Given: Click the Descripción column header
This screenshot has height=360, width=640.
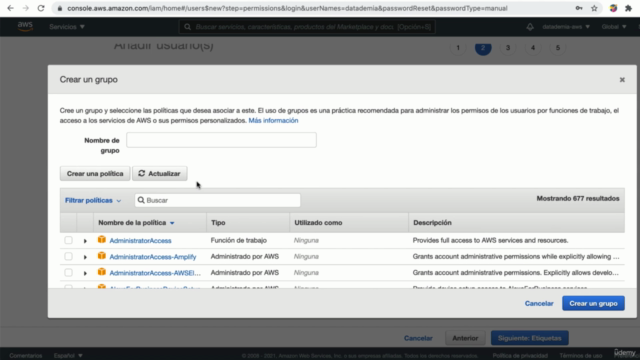Looking at the screenshot, I should click(432, 222).
